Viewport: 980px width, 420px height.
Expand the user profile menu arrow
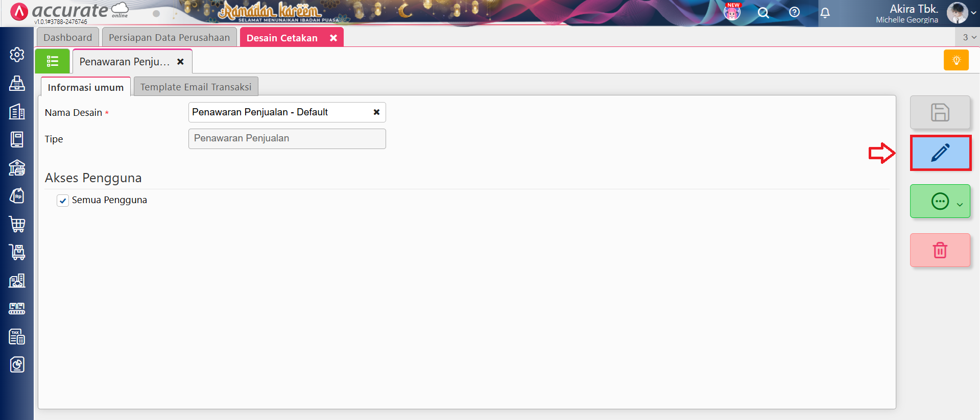973,13
